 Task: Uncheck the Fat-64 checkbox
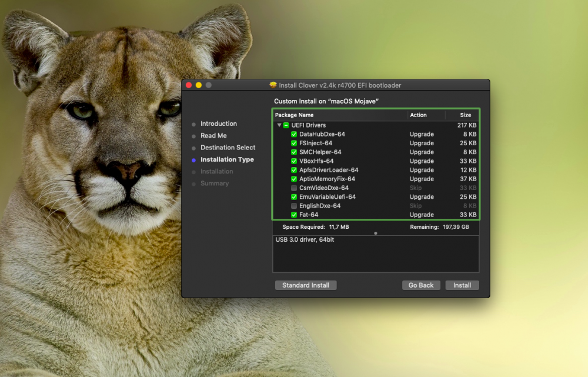click(294, 215)
